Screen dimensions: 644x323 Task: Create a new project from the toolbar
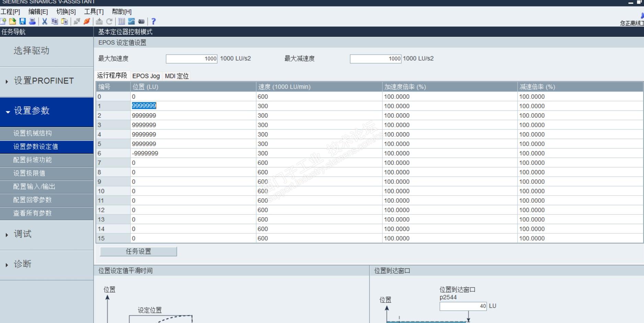[3, 21]
